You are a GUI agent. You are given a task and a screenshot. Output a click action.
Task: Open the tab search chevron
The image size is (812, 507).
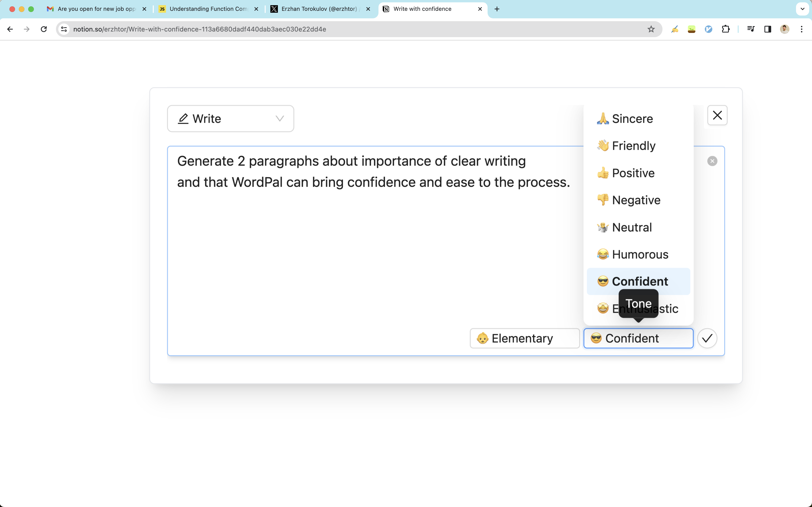point(802,9)
